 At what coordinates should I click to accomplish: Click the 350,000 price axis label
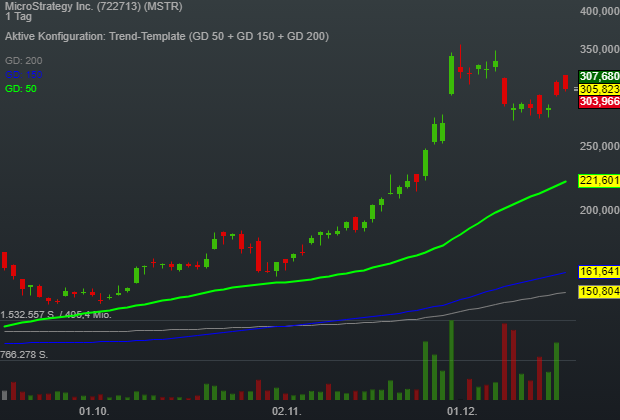point(599,49)
